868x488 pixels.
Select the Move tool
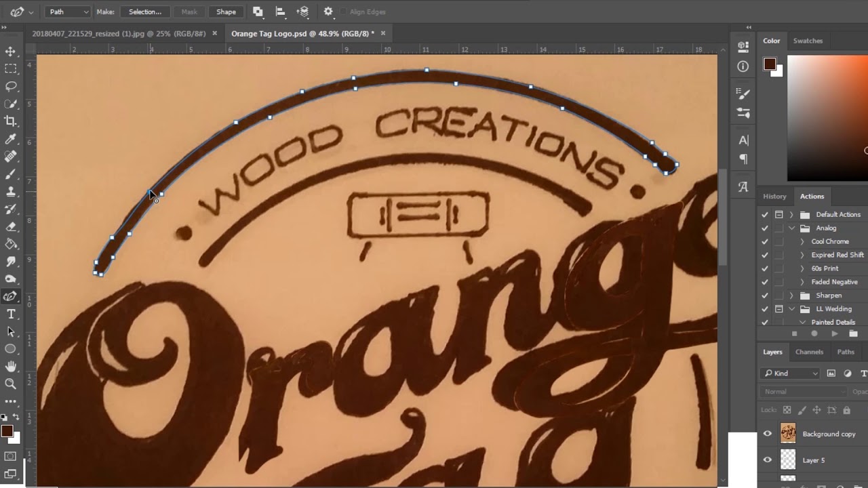(x=10, y=52)
